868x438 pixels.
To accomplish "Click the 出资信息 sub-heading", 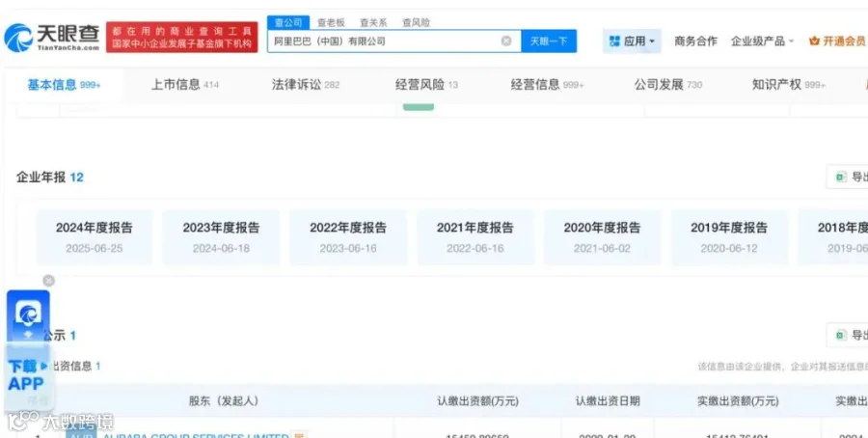I will 74,366.
